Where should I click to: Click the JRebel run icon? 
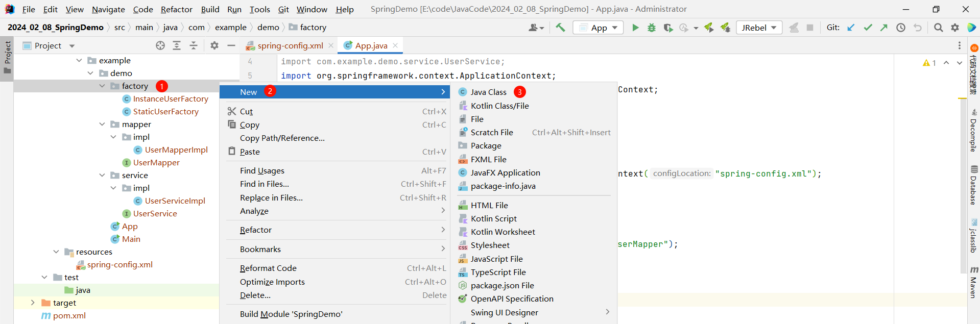(709, 28)
